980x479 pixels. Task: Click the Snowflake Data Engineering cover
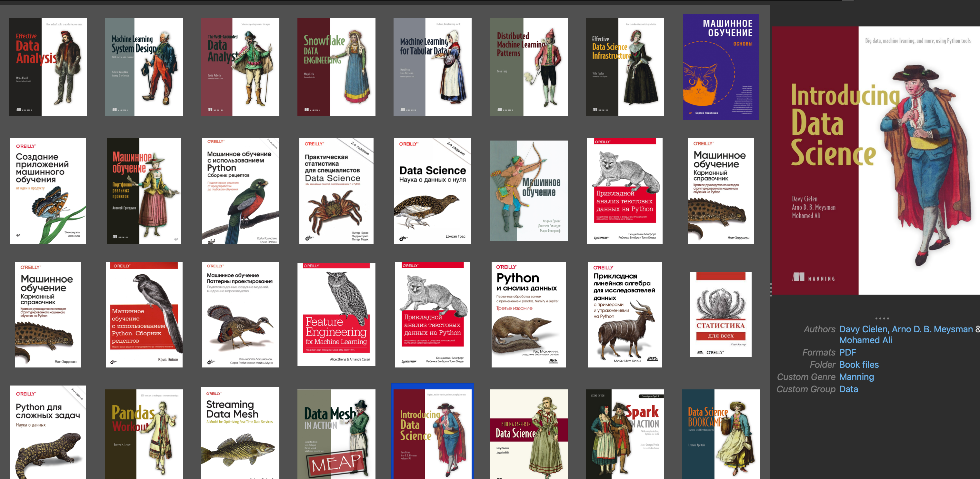[x=336, y=67]
